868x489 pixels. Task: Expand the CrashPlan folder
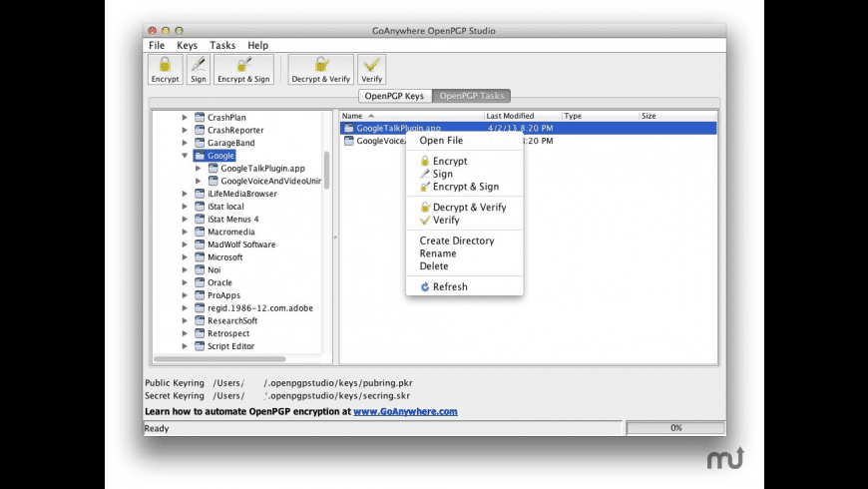click(185, 118)
